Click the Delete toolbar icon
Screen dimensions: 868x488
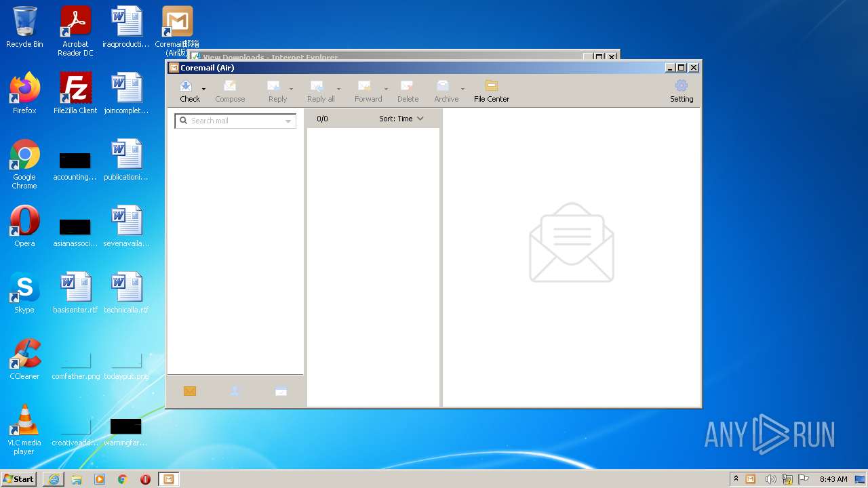pos(407,86)
